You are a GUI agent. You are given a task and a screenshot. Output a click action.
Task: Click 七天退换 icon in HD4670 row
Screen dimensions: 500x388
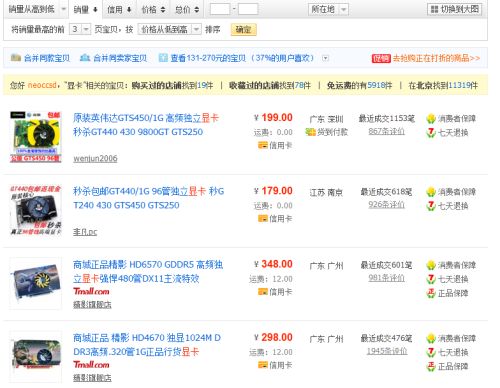coord(431,353)
